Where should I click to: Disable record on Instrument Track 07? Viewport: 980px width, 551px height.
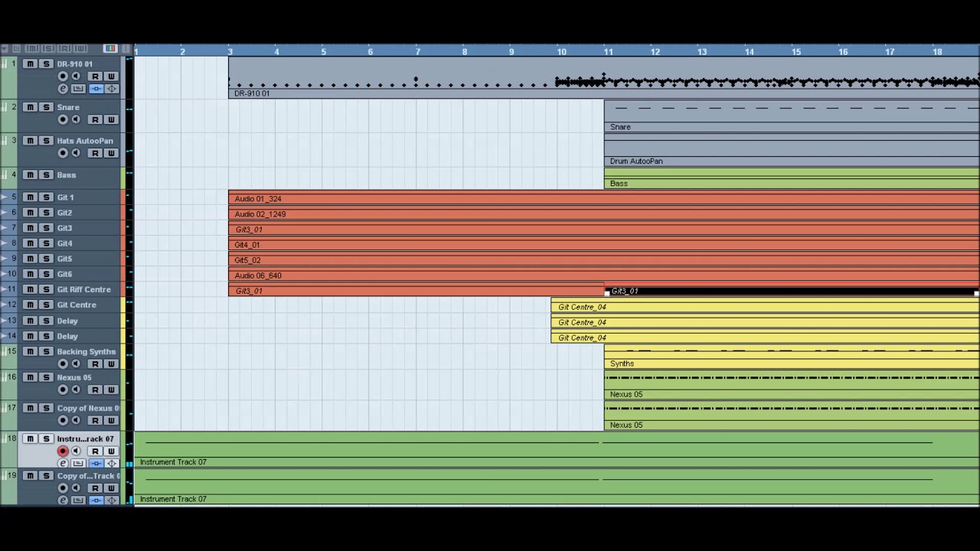(x=63, y=451)
